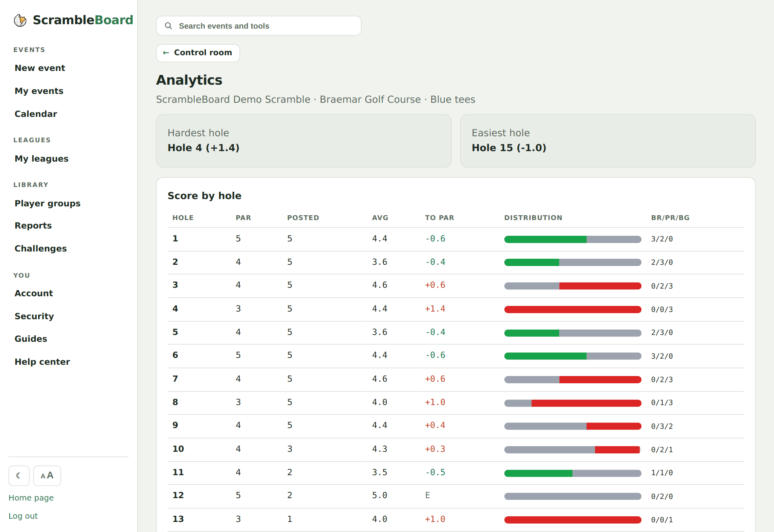Screen dimensions: 774x532
Task: Click the search magnifier icon
Action: (169, 26)
